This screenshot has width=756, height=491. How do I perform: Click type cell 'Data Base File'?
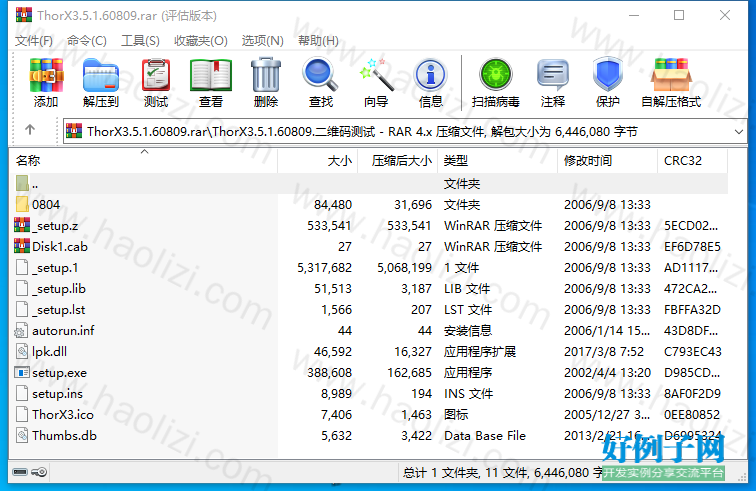tap(485, 436)
